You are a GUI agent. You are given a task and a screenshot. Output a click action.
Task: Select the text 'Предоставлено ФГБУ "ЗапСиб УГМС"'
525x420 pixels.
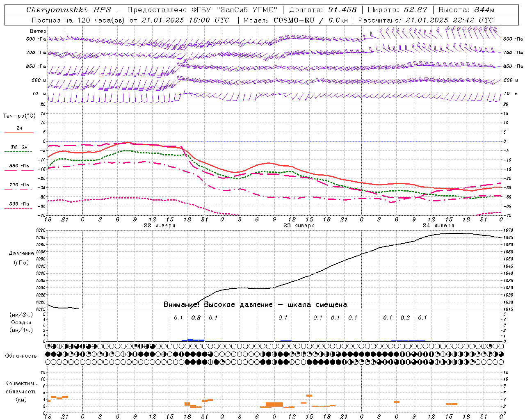[203, 10]
